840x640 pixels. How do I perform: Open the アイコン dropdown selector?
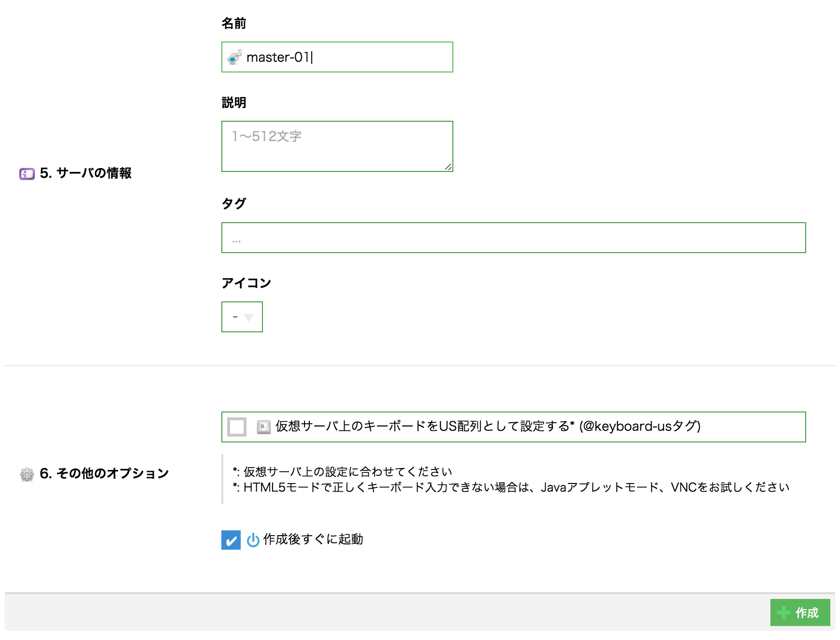(242, 317)
